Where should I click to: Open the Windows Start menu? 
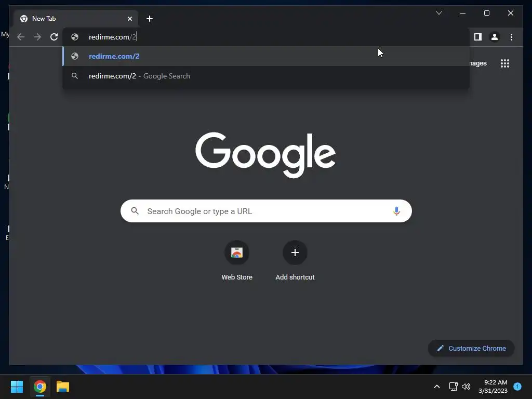coord(17,387)
